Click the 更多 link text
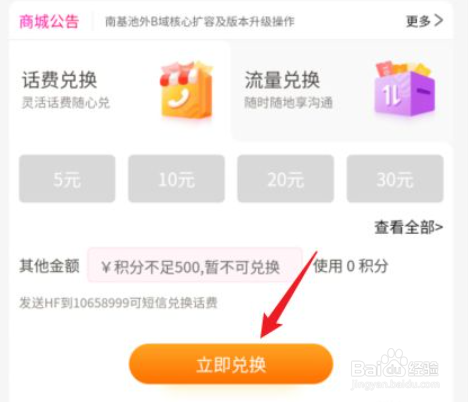Screen dimensions: 468x402 click(x=419, y=21)
